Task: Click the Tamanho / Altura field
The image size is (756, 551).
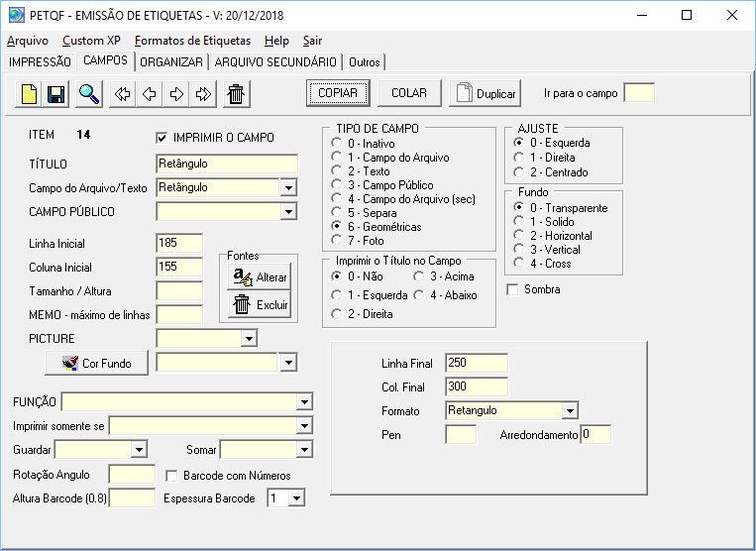Action: [179, 290]
